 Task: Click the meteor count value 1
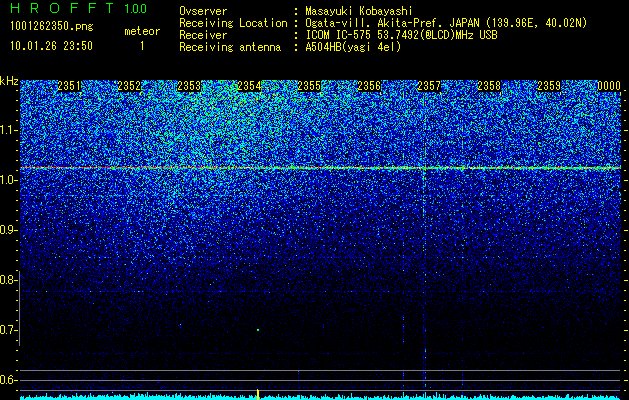click(142, 46)
